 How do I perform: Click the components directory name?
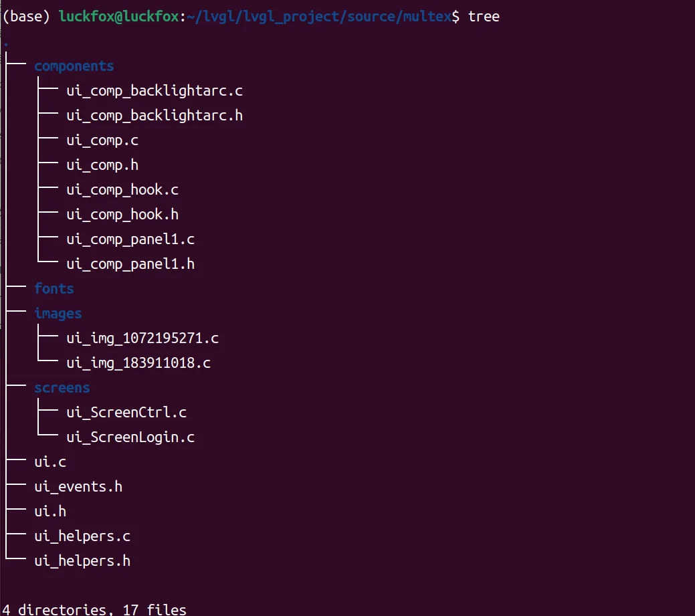(x=74, y=66)
